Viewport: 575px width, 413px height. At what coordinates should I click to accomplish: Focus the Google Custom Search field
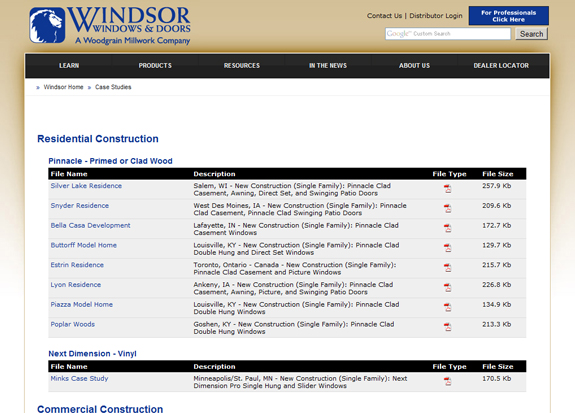pos(448,34)
